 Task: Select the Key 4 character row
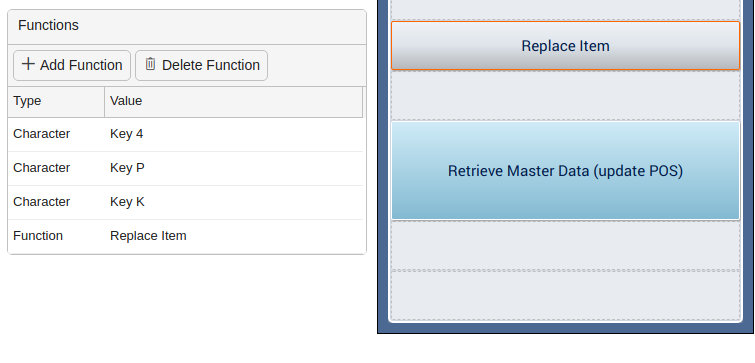[185, 134]
